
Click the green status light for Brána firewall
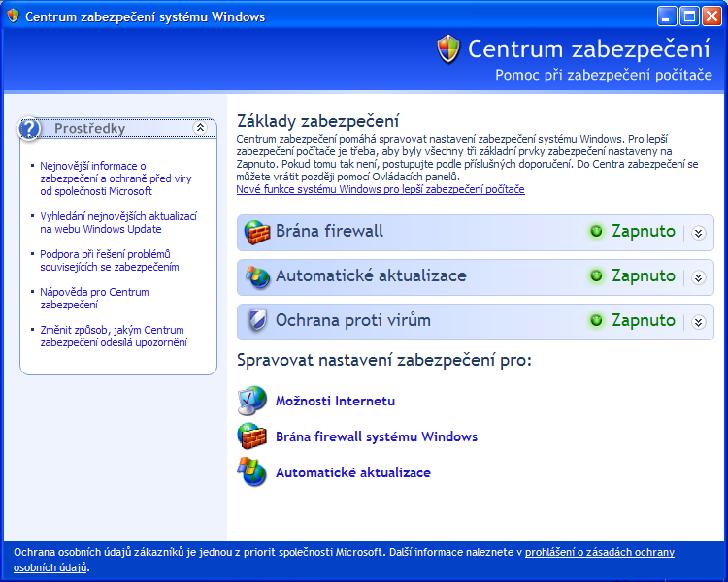596,231
